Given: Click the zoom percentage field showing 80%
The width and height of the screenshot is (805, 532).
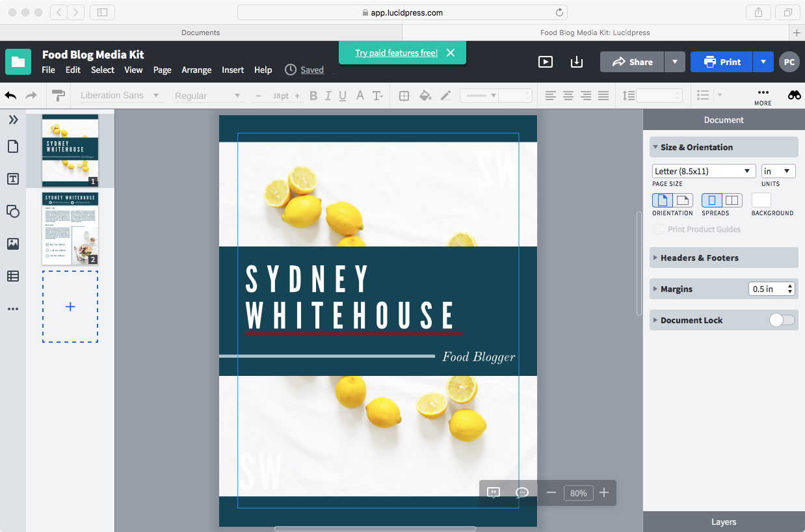Looking at the screenshot, I should pos(578,493).
